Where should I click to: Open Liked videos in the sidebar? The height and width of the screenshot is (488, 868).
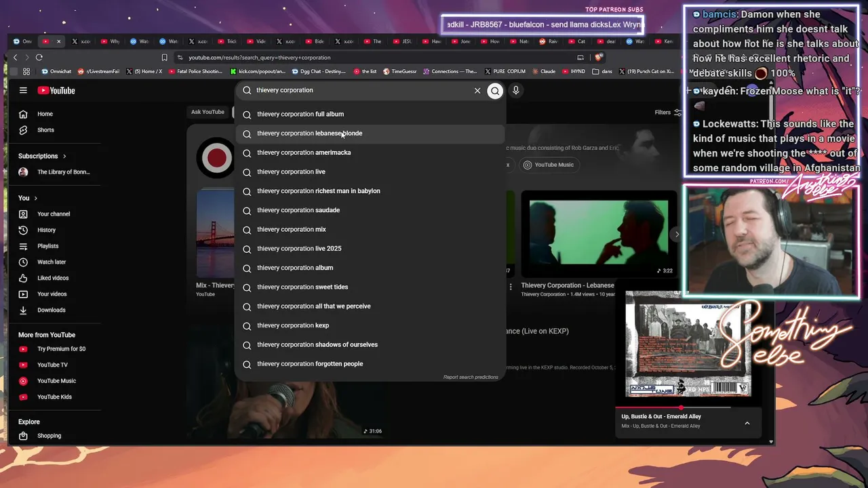pyautogui.click(x=53, y=278)
